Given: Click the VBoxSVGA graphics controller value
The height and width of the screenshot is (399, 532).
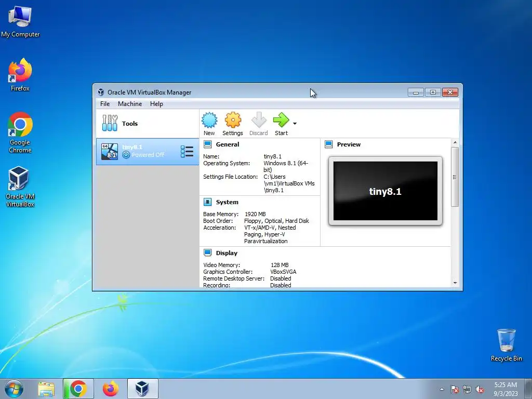Looking at the screenshot, I should (x=283, y=272).
